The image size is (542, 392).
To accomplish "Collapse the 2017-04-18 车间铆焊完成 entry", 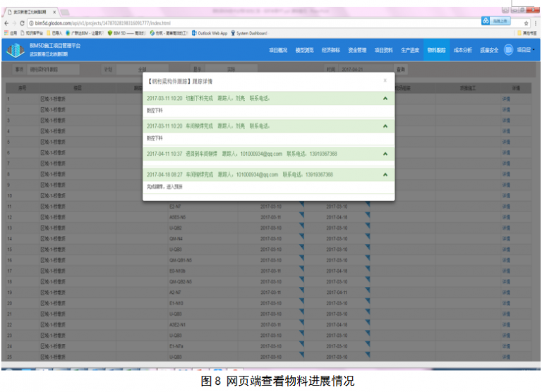I will 385,174.
